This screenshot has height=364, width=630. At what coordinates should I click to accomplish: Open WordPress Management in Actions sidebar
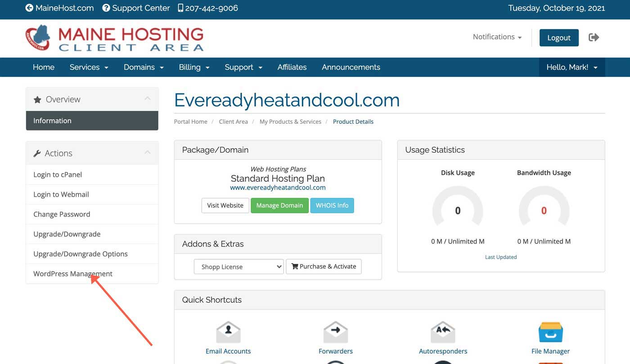coord(72,273)
